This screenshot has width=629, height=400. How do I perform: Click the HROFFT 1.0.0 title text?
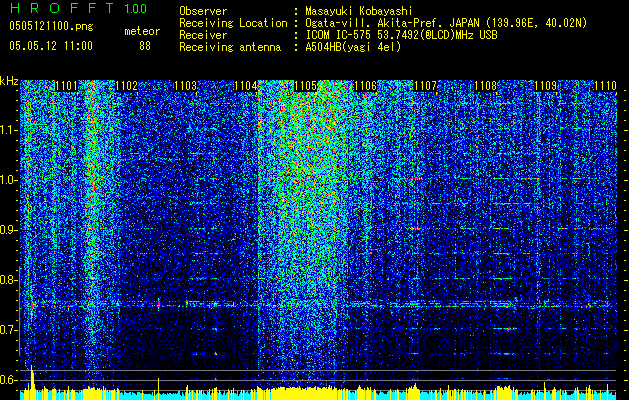click(79, 8)
